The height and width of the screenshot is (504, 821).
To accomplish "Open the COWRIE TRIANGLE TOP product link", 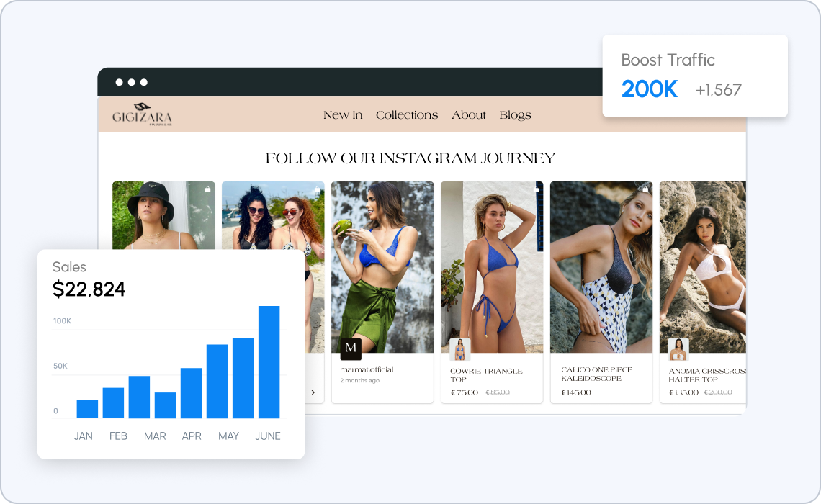I will coord(486,375).
